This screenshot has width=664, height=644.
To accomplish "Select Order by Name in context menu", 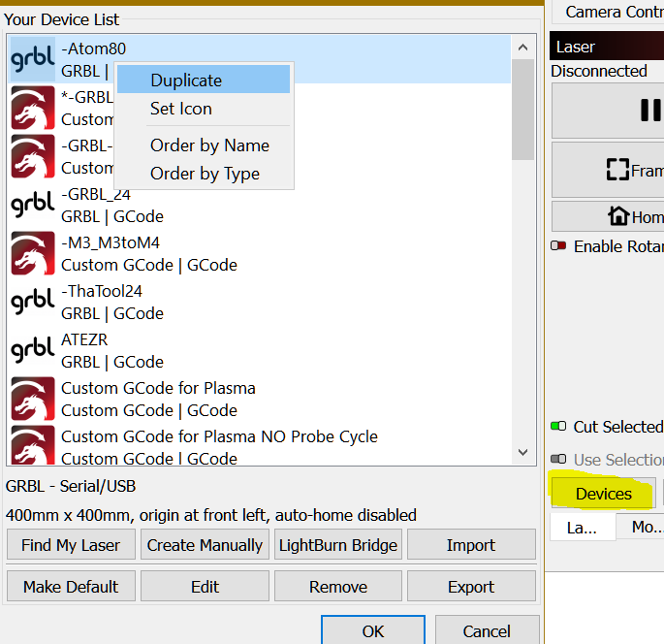I will click(209, 145).
